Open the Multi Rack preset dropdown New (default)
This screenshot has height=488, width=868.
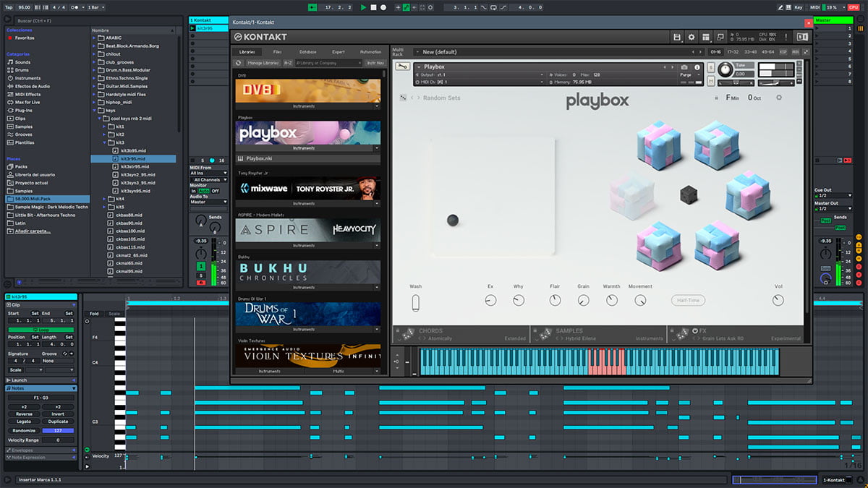click(553, 52)
